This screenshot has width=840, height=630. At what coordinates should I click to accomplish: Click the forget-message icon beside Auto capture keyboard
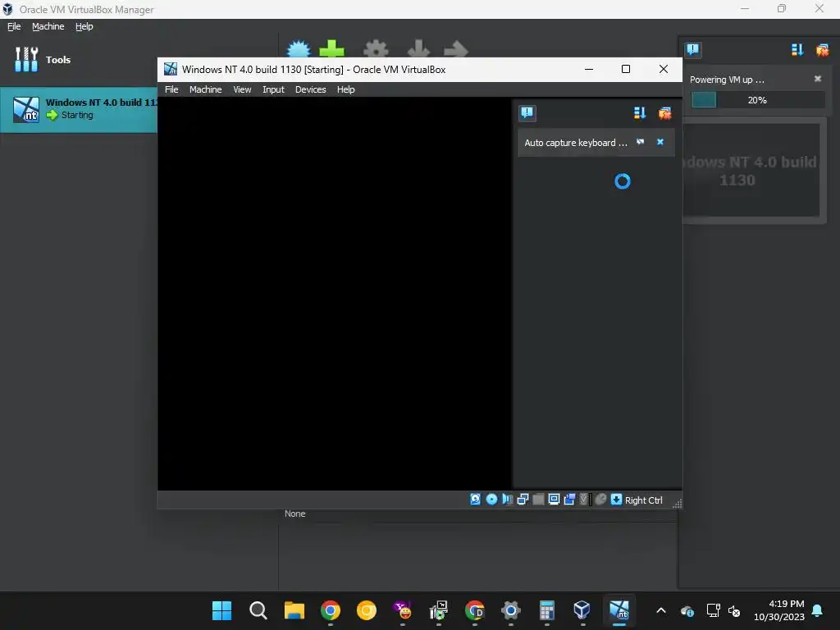[x=640, y=142]
